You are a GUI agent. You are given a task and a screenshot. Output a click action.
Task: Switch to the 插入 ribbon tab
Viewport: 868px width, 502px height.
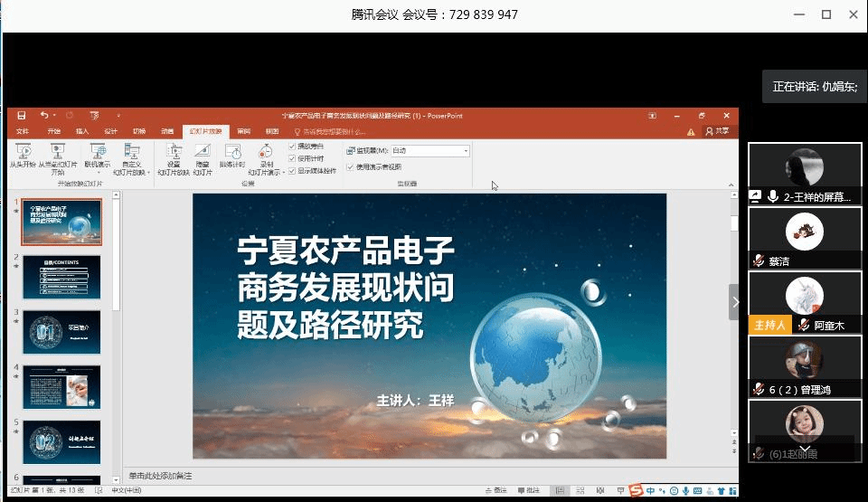point(82,131)
